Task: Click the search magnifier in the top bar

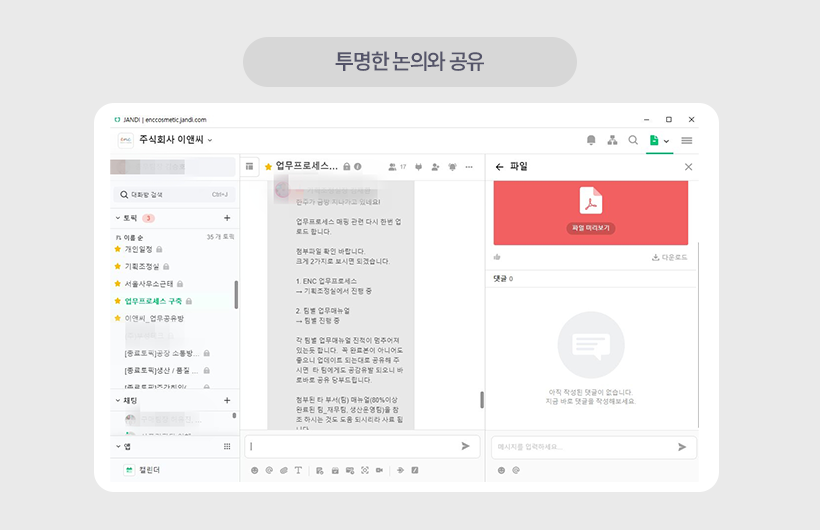Action: 633,140
